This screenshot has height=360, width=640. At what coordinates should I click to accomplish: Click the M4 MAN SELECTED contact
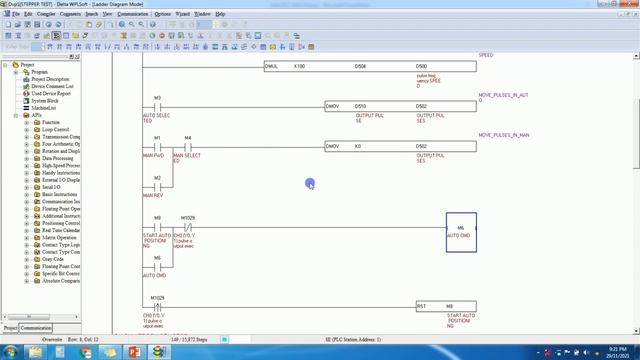click(x=188, y=148)
